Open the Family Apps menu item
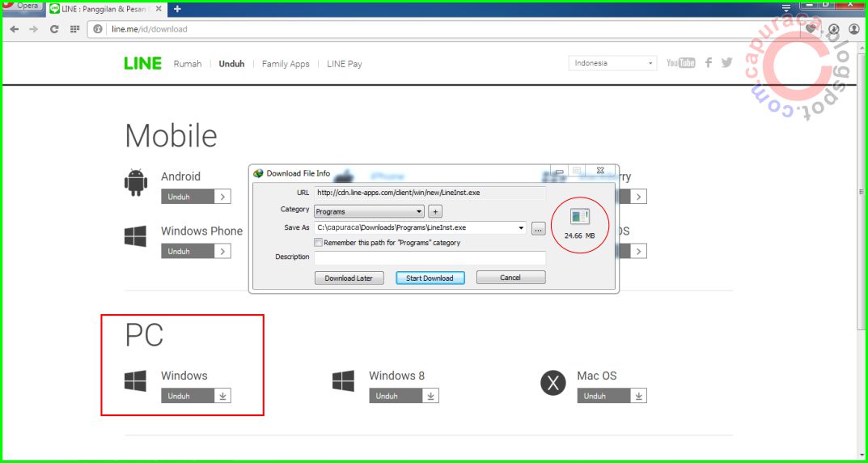This screenshot has height=463, width=868. pos(286,64)
